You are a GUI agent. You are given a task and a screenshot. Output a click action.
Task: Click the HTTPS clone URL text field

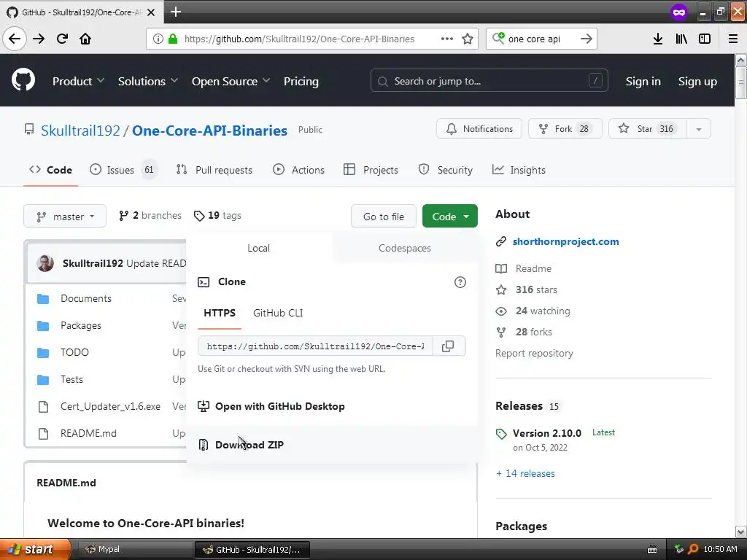(315, 346)
